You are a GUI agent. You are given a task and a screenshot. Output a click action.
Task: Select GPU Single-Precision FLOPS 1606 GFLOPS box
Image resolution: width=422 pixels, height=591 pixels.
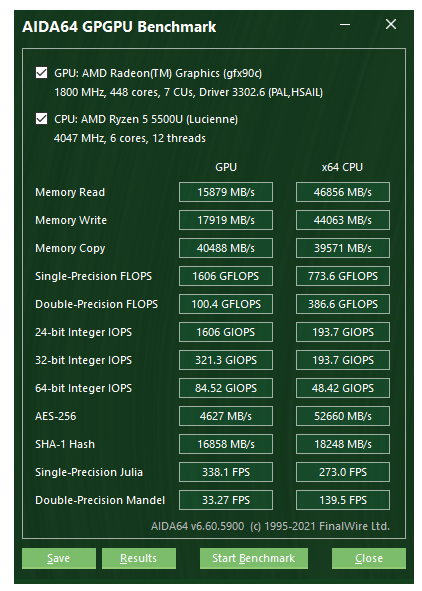pos(226,276)
